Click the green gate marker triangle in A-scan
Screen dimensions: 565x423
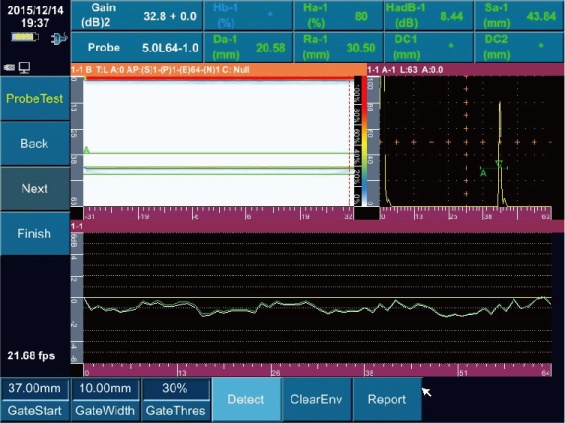[x=499, y=164]
